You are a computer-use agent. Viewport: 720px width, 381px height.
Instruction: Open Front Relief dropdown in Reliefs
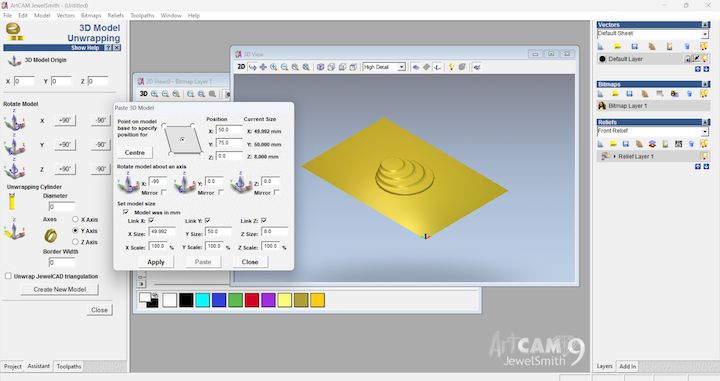pyautogui.click(x=705, y=131)
